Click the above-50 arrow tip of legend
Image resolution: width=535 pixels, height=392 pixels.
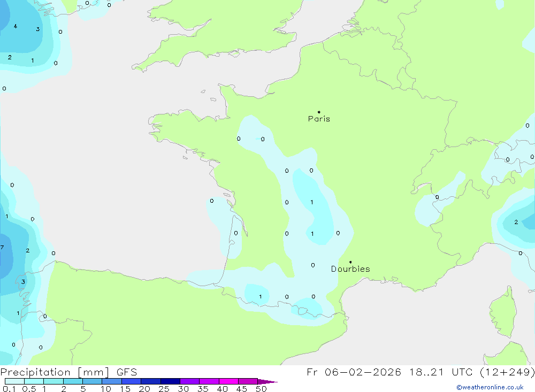click(268, 381)
